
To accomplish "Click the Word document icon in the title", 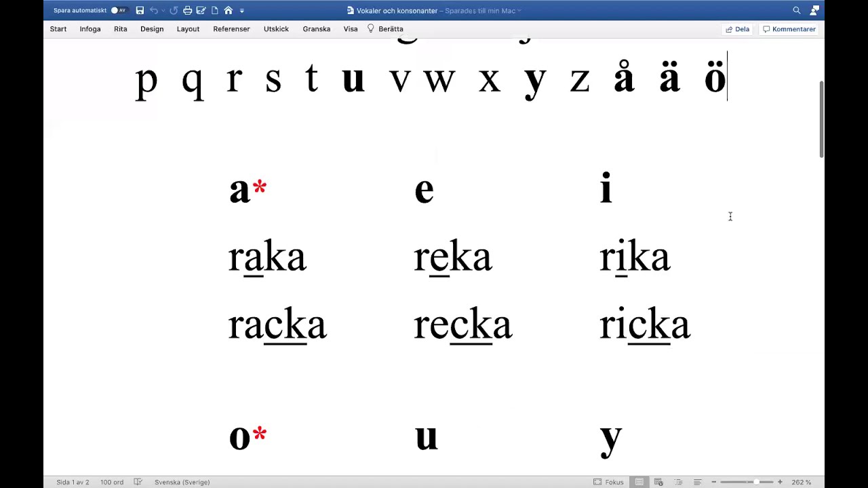I will tap(351, 10).
